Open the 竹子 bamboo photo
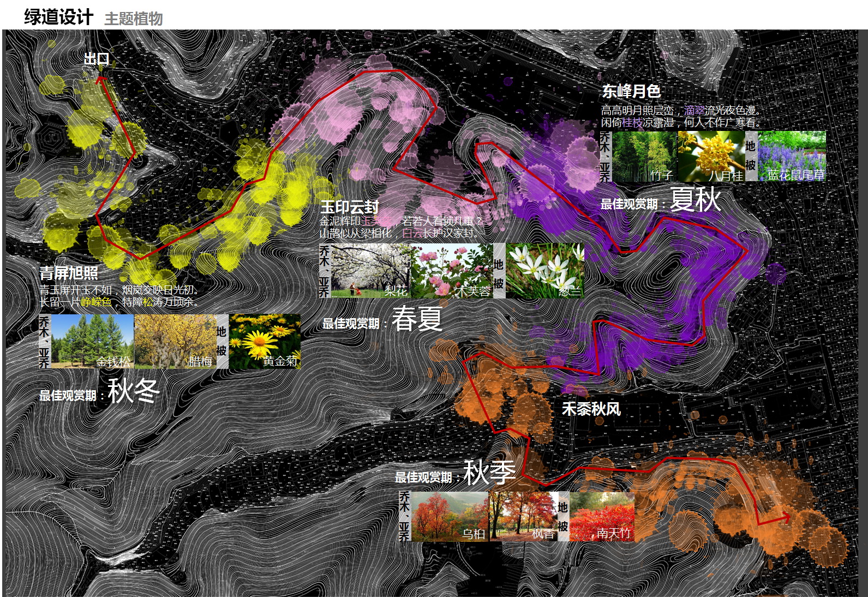Screen dimensions: 868x597 point(644,156)
